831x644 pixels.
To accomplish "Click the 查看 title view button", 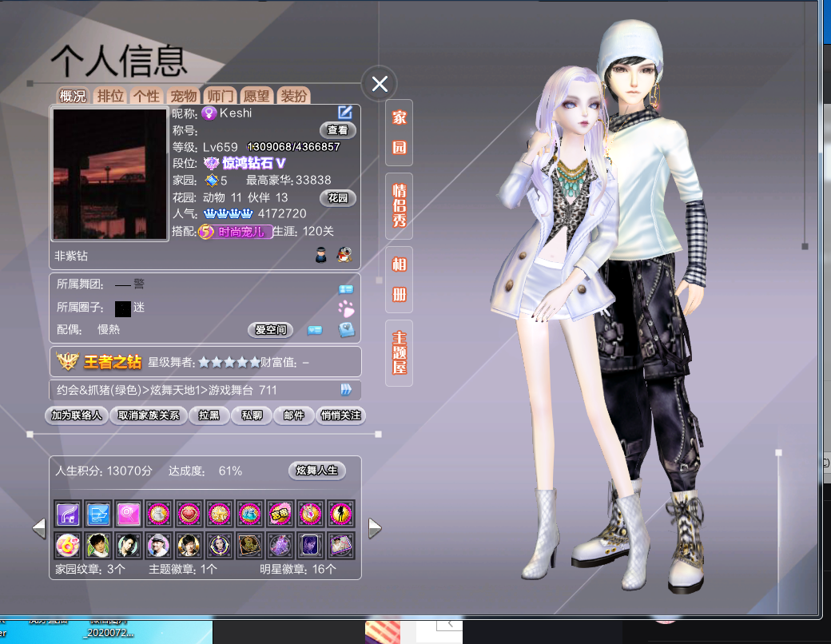I will tap(337, 130).
